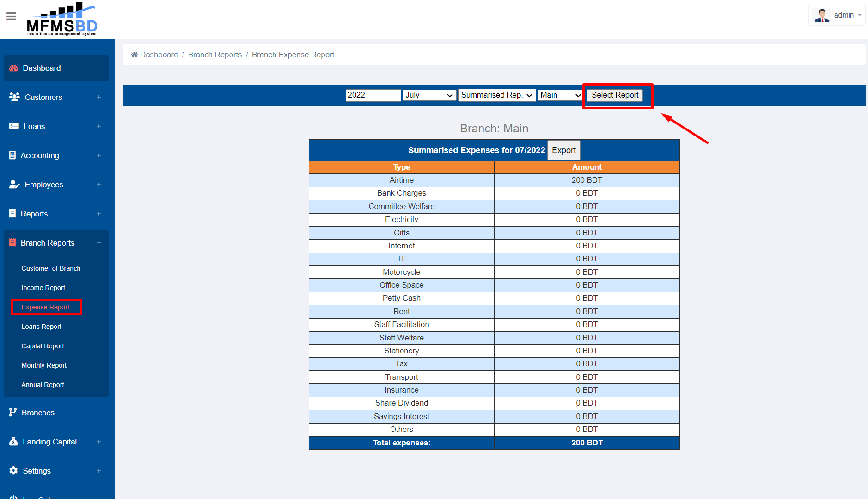
Task: Open Monthly Report submenu item
Action: pyautogui.click(x=44, y=365)
